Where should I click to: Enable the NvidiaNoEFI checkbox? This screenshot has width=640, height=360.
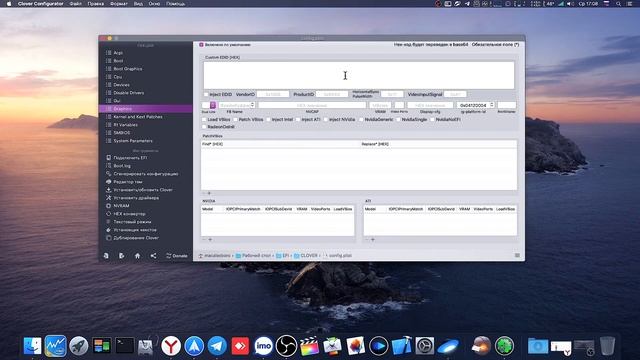(432, 120)
